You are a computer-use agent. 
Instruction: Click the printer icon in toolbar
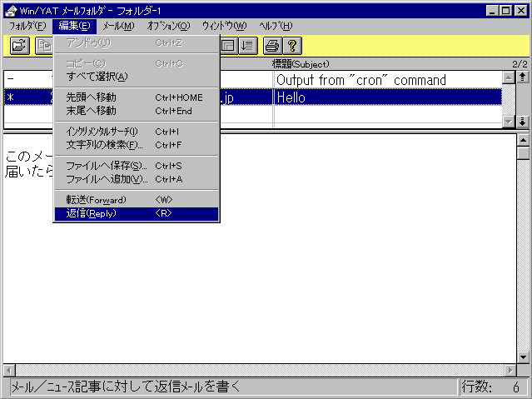coord(272,46)
